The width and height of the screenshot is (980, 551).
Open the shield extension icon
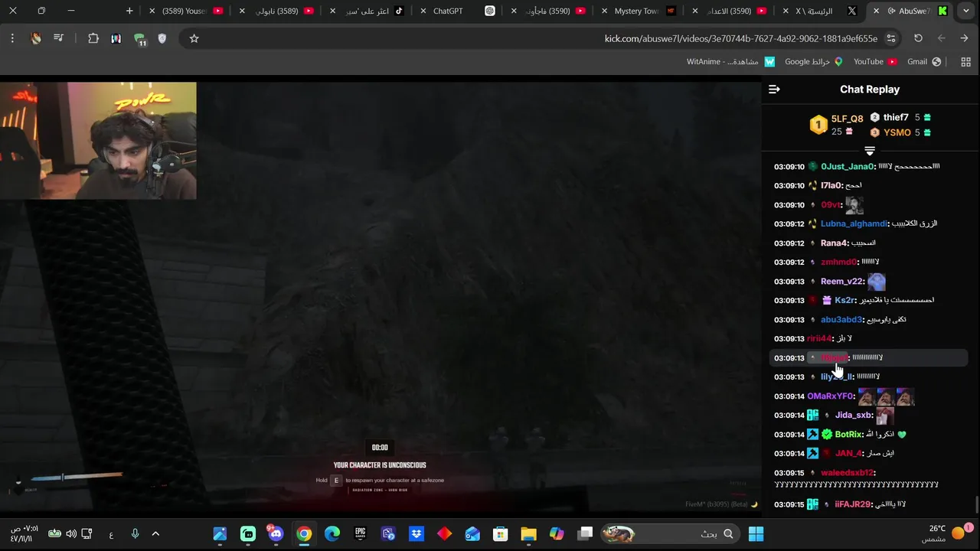pos(162,38)
